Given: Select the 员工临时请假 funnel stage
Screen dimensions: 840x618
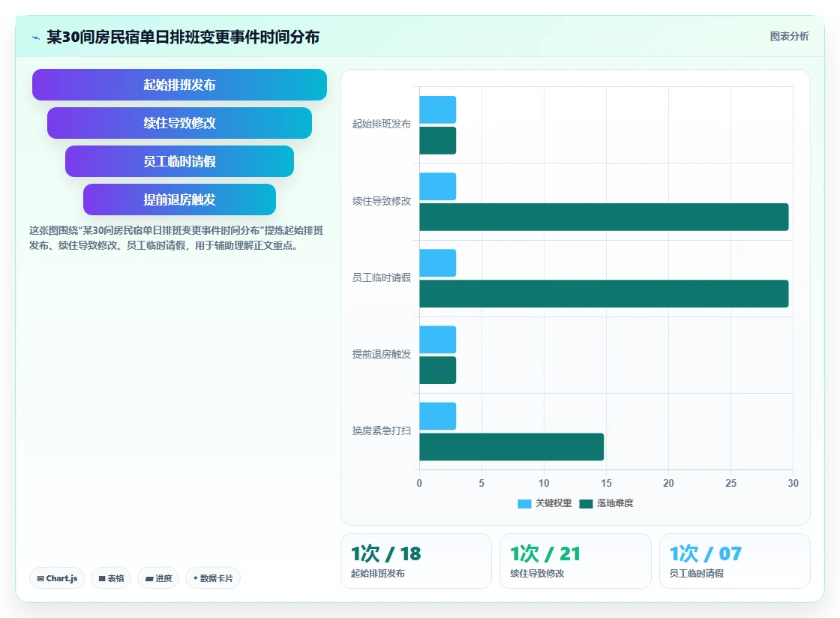Looking at the screenshot, I should pyautogui.click(x=179, y=161).
